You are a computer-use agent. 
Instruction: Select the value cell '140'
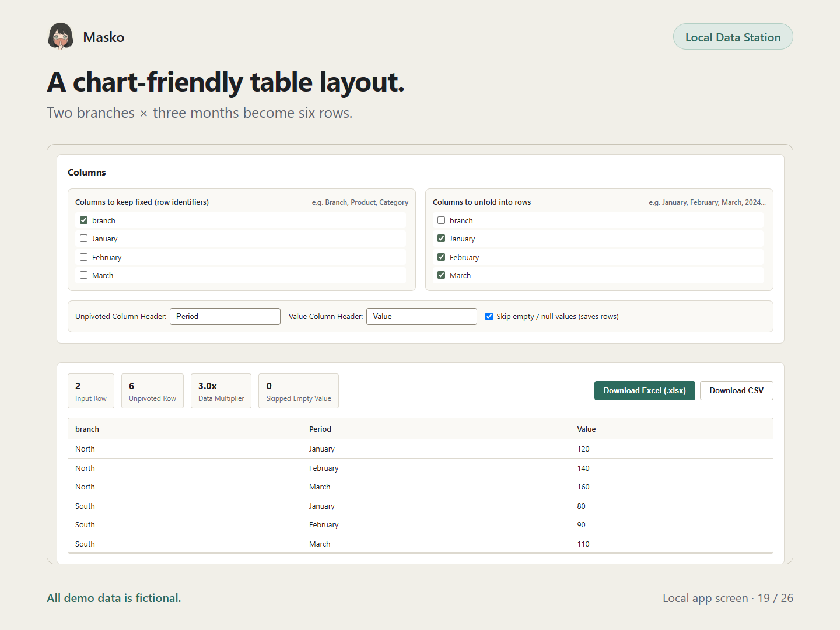(583, 468)
